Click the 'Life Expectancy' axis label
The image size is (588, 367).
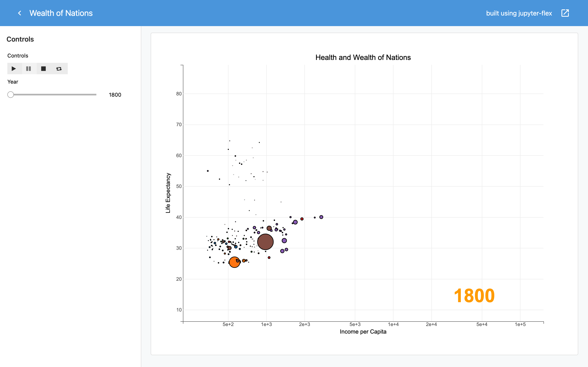(x=168, y=193)
